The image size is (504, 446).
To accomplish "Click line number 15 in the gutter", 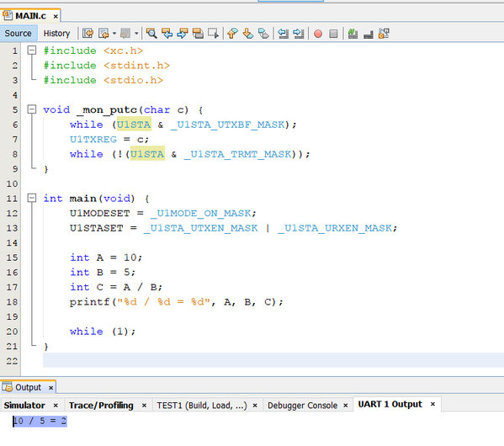I will coord(13,258).
